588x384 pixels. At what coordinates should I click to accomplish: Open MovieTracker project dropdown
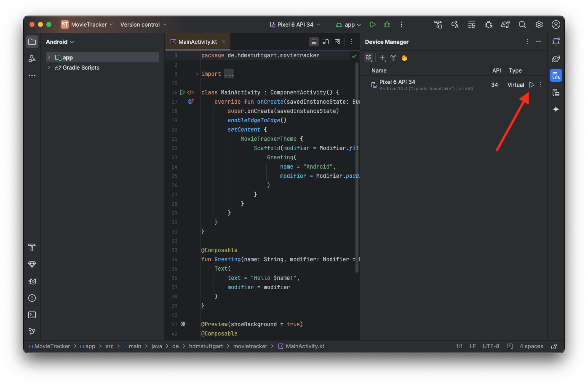pyautogui.click(x=87, y=24)
